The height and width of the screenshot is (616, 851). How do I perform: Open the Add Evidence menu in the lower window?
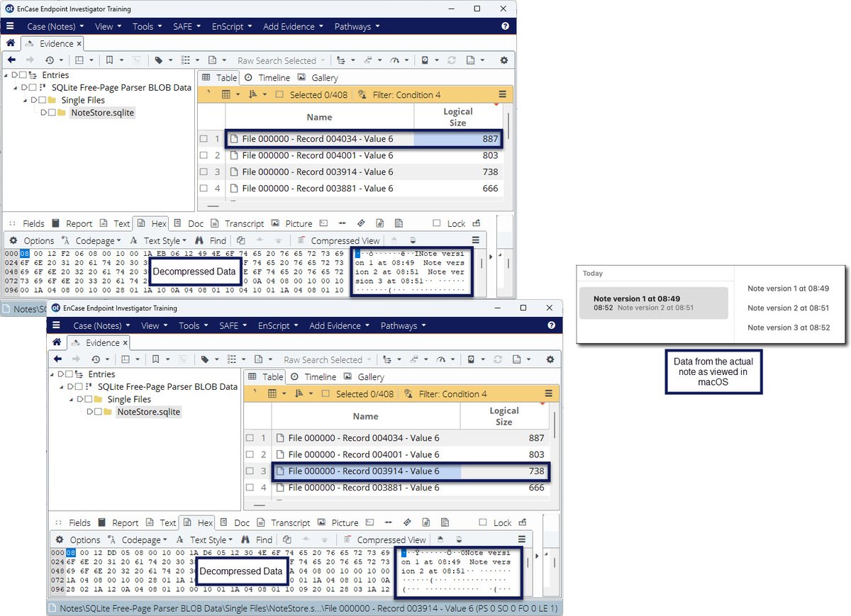pos(338,325)
